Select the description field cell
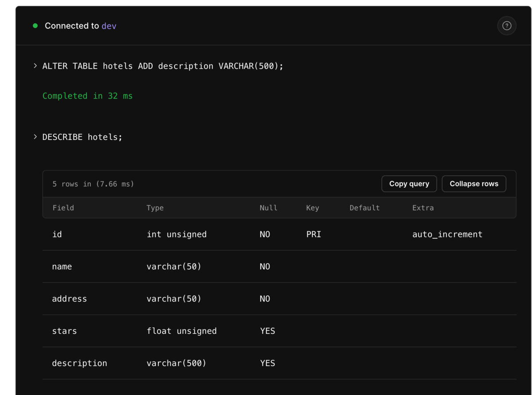 80,363
